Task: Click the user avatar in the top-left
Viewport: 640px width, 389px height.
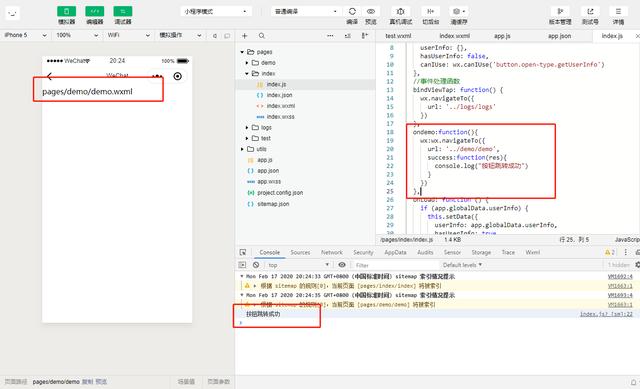Action: [13, 13]
